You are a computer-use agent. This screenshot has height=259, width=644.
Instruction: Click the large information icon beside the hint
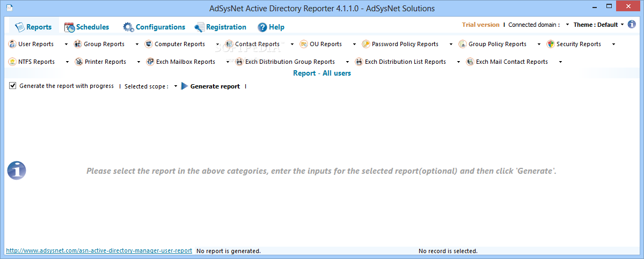[17, 171]
